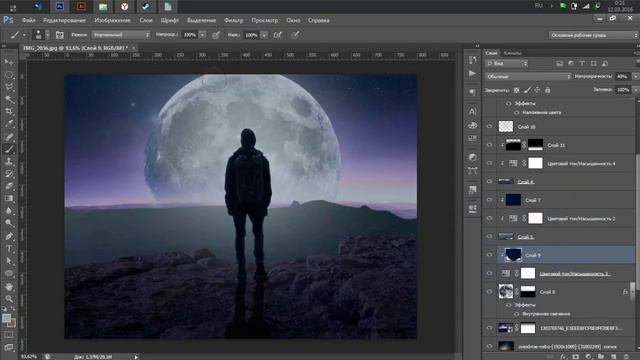The image size is (640, 360).
Task: Toggle visibility of Цветовой тон/Насыщенность 2 layer
Action: pos(489,218)
